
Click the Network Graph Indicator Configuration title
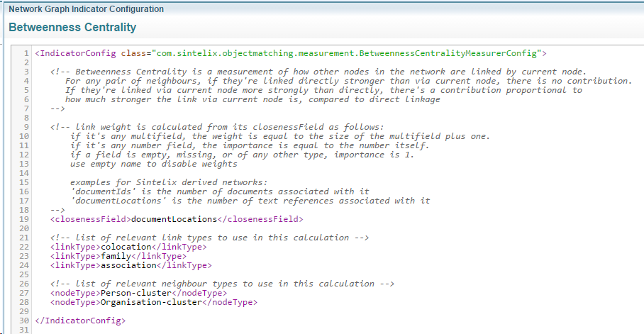click(x=86, y=9)
